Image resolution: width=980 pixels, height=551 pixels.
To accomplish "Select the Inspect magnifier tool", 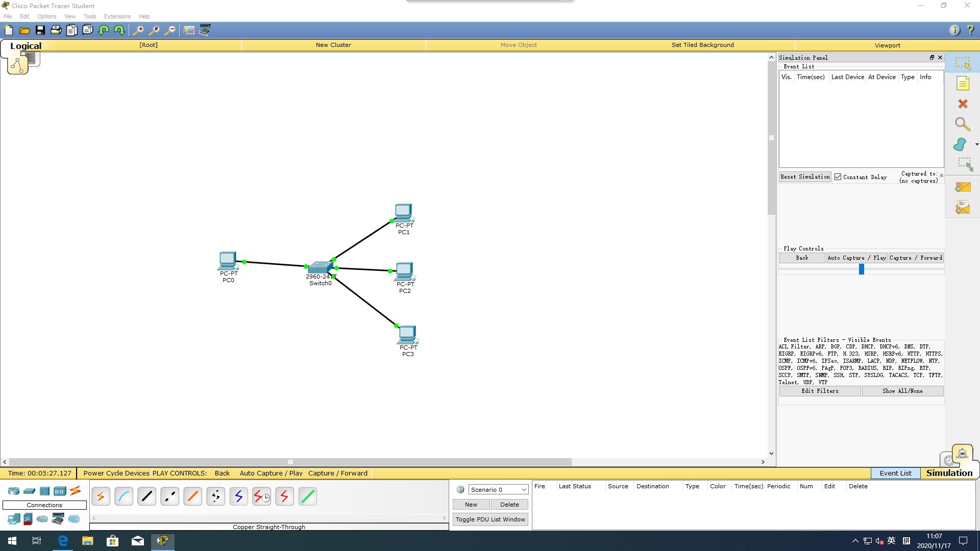I will [x=963, y=124].
